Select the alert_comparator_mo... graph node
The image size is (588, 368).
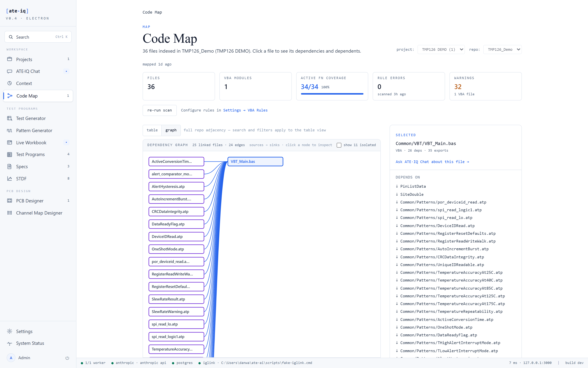point(176,174)
